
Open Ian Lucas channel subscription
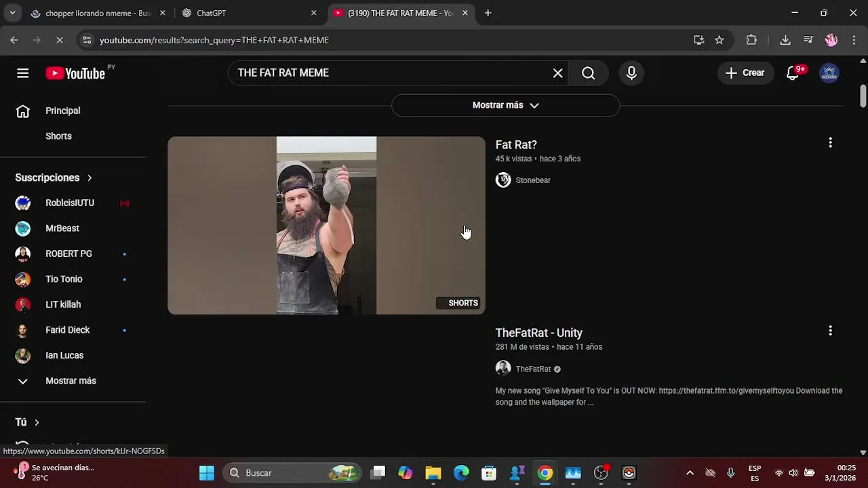coord(73,355)
